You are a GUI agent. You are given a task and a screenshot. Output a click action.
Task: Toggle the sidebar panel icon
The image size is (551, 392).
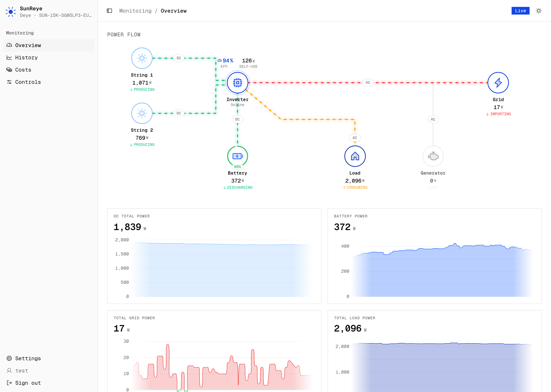tap(109, 11)
